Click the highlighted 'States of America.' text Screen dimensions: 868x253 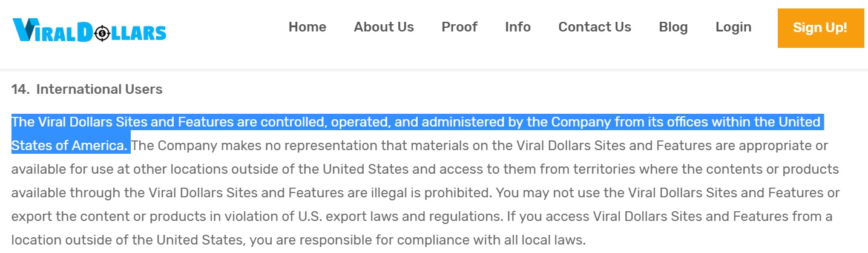click(70, 146)
